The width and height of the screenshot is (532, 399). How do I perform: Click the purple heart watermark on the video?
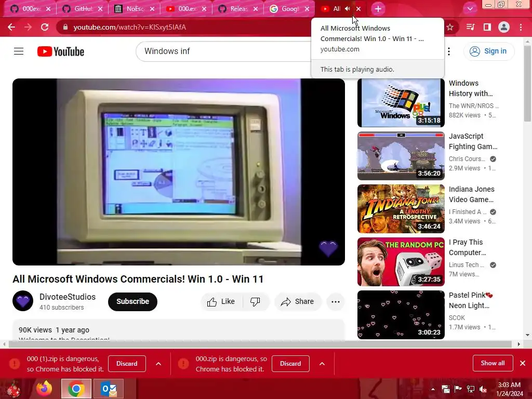coord(328,249)
